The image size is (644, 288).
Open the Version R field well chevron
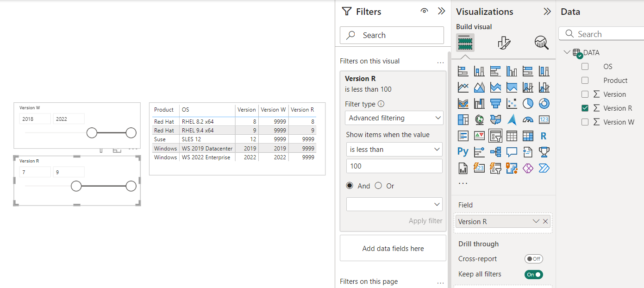pyautogui.click(x=536, y=221)
